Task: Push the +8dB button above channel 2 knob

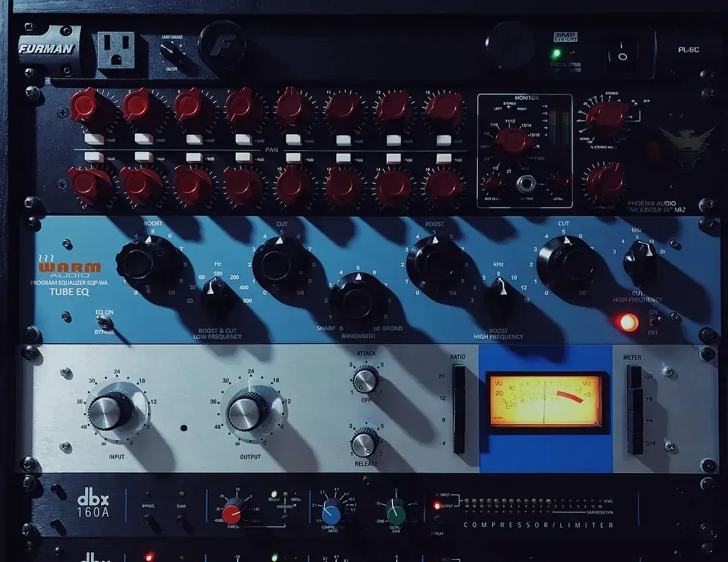Action: coord(93,157)
